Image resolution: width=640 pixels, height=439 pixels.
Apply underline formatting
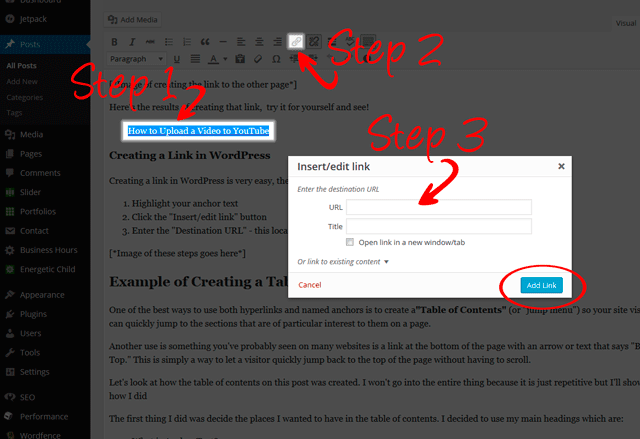point(177,59)
